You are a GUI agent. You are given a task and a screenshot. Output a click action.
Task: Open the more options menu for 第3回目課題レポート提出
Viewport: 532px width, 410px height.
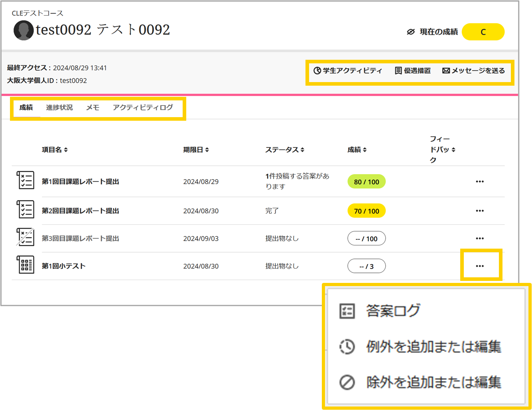(480, 239)
